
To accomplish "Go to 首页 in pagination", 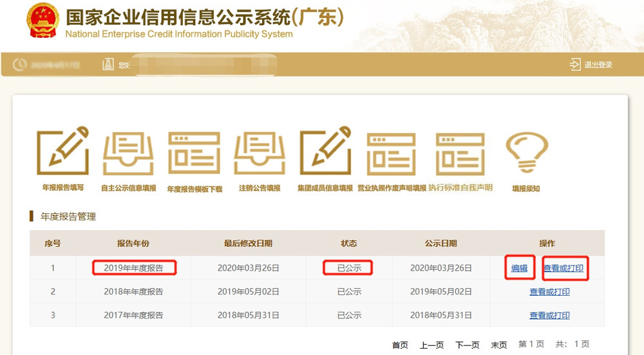I will [400, 345].
